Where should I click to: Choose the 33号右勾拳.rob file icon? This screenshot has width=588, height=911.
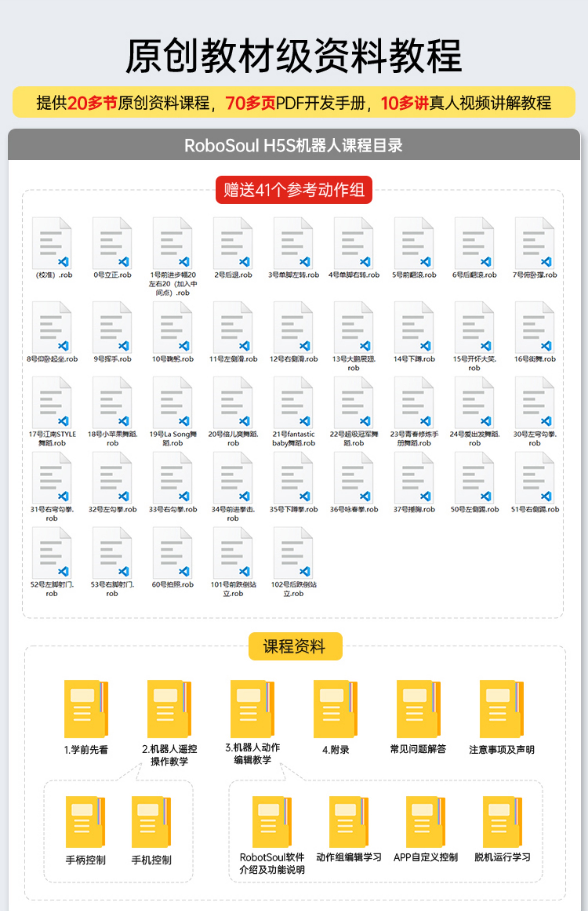pos(172,478)
